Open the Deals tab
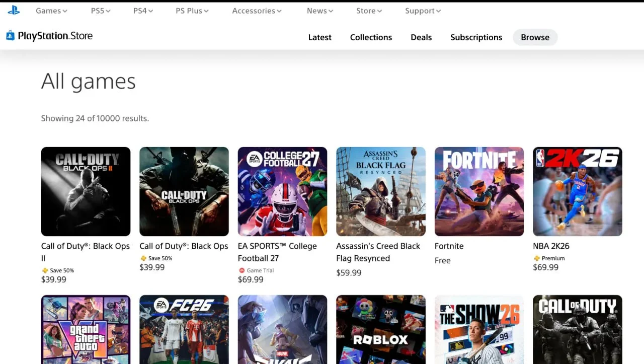The width and height of the screenshot is (644, 364). [x=421, y=37]
